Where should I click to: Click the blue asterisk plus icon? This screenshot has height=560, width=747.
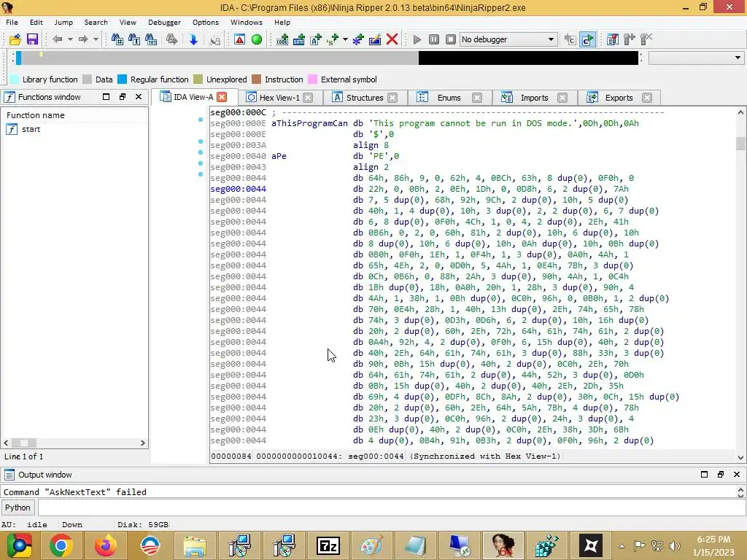pyautogui.click(x=358, y=39)
